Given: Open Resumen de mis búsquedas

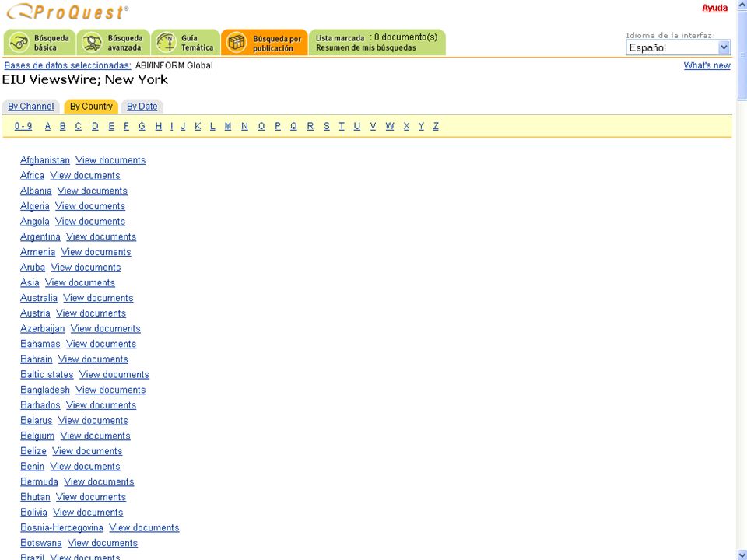Looking at the screenshot, I should coord(366,47).
